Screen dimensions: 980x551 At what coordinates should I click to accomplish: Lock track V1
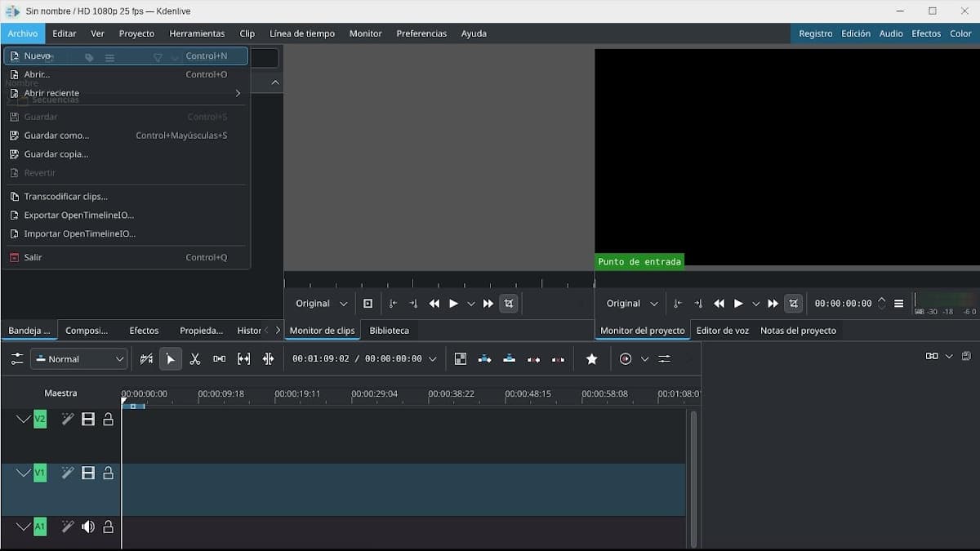pos(108,473)
